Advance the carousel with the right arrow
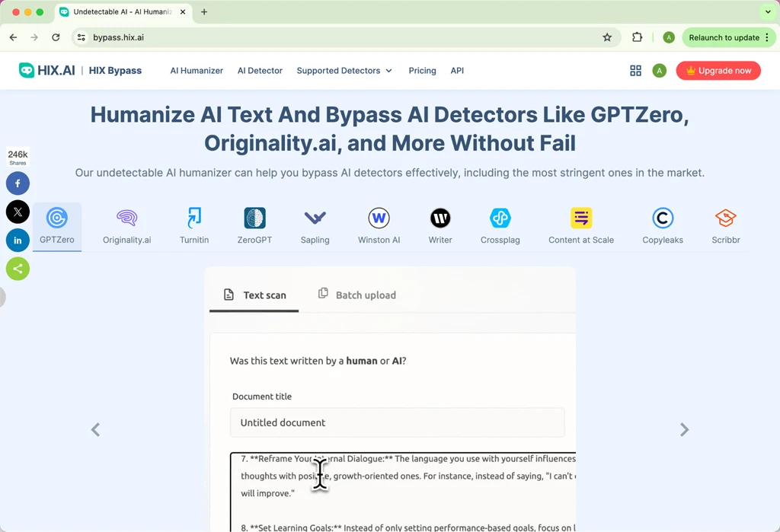Image resolution: width=780 pixels, height=532 pixels. [x=684, y=429]
